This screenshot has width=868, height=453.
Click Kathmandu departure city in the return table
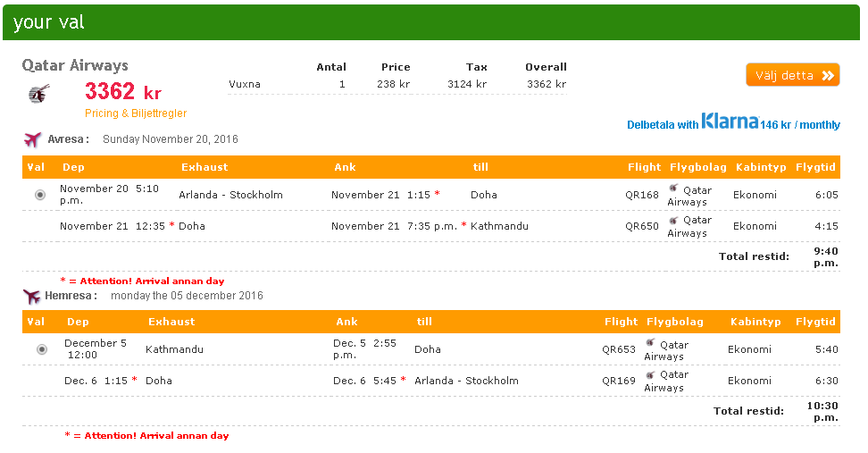174,349
